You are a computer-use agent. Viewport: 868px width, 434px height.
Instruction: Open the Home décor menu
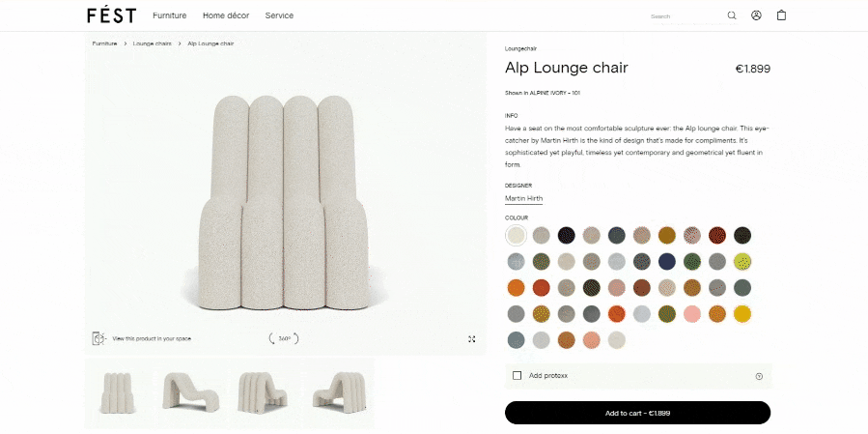[226, 15]
